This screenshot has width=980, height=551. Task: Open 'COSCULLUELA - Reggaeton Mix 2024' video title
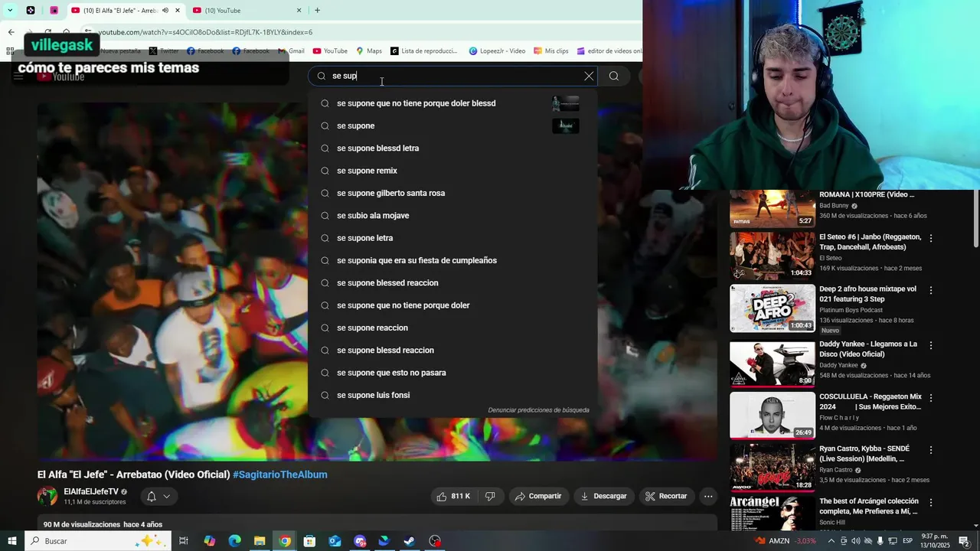coord(871,402)
